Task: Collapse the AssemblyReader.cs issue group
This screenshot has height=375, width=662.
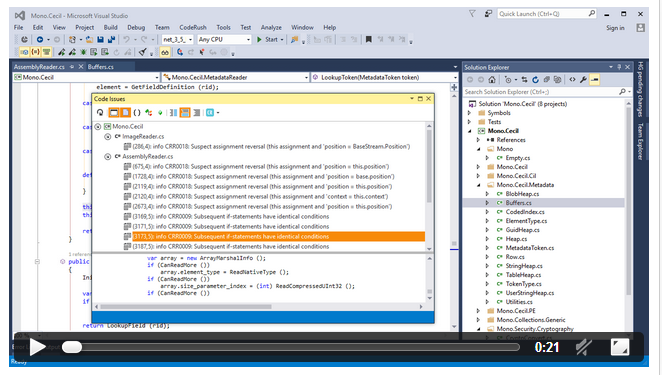Action: coord(108,157)
